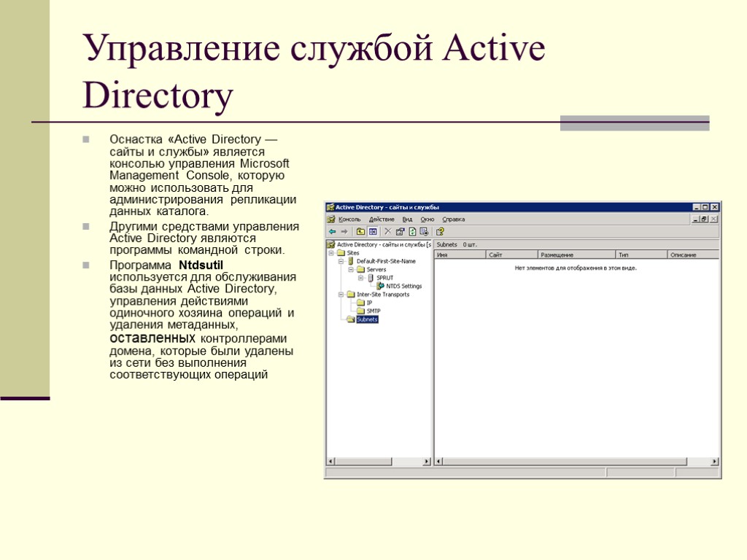
Task: Open the Консоль menu
Action: pos(349,219)
